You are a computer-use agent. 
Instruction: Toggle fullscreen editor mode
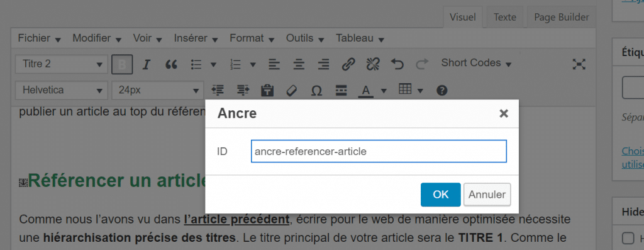coord(579,64)
